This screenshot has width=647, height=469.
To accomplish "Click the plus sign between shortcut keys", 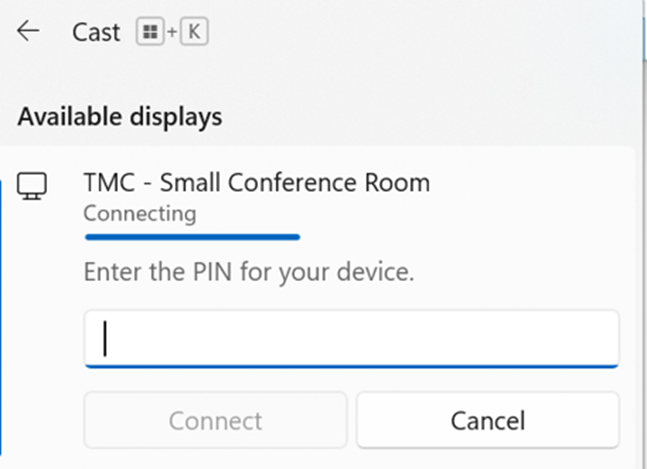I will (x=172, y=32).
